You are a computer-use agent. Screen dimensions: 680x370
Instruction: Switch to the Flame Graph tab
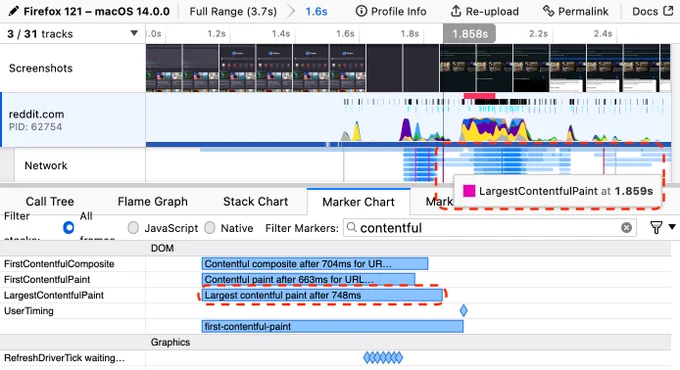click(153, 202)
